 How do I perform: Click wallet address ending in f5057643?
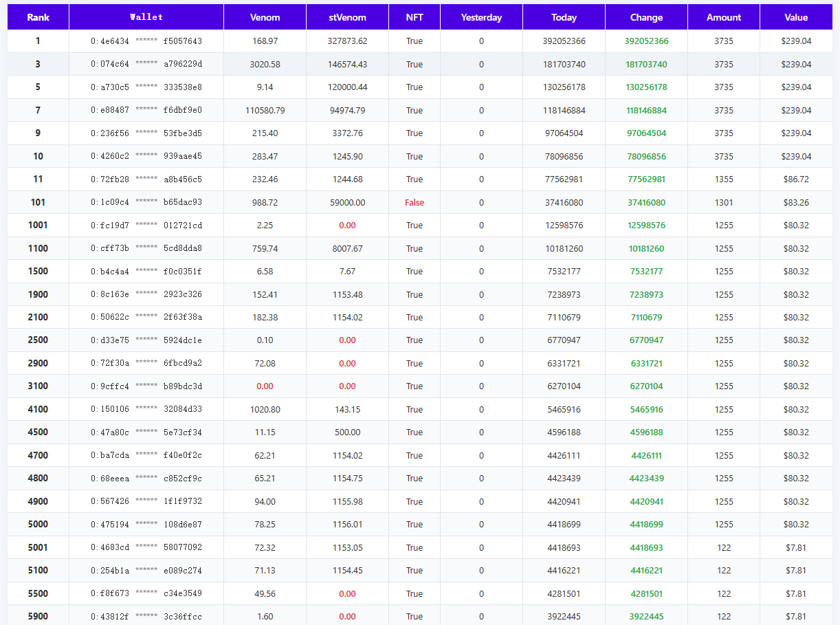146,41
